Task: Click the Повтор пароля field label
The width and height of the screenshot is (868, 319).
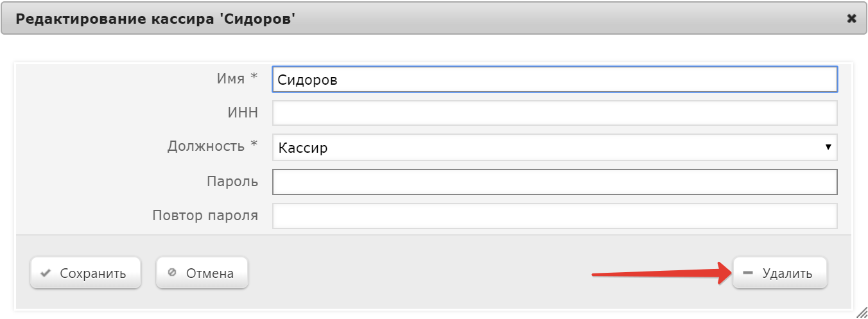Action: (205, 216)
